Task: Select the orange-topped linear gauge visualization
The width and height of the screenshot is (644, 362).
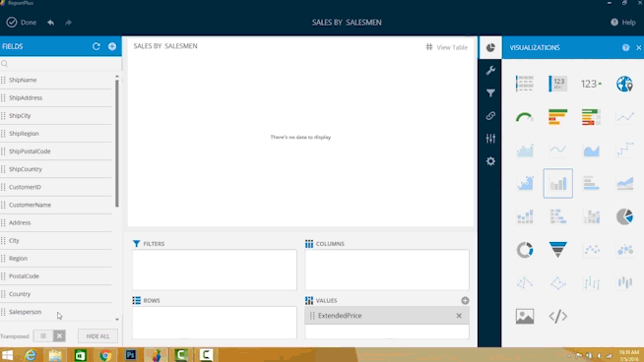Action: pyautogui.click(x=557, y=117)
